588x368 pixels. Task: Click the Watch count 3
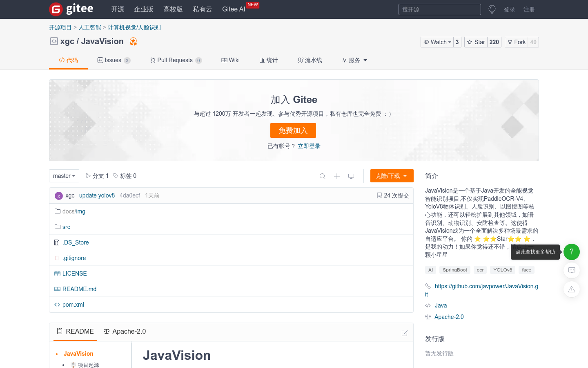457,42
